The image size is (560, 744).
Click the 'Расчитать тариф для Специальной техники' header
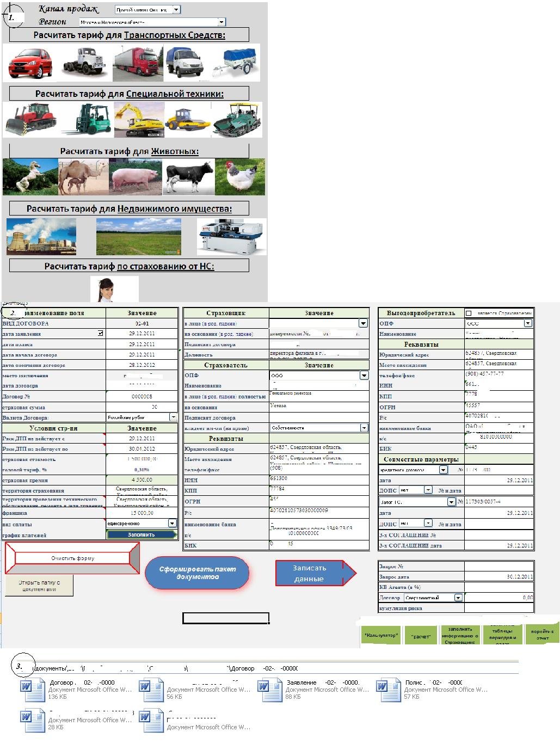point(129,94)
